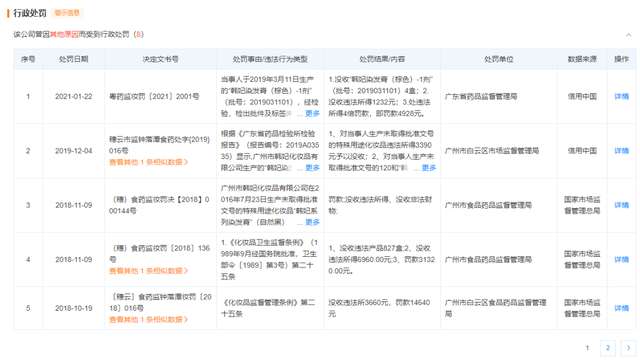640x363 pixels.
Task: Click the 操作 column header
Action: (x=621, y=59)
